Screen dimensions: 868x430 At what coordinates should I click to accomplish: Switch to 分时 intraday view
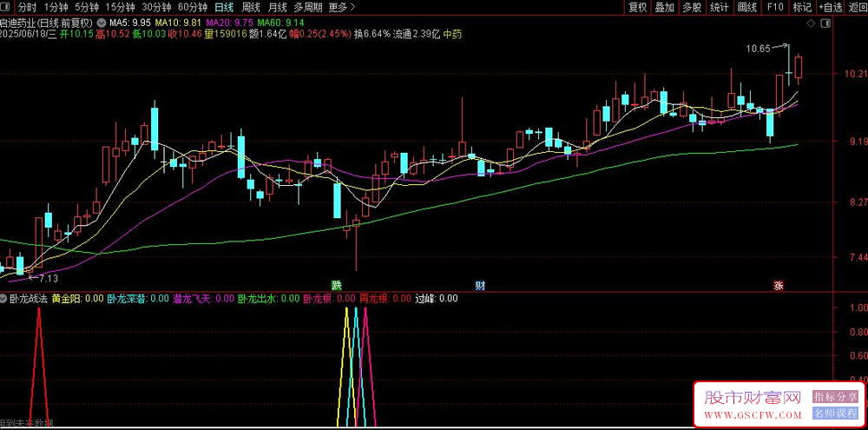(x=27, y=7)
